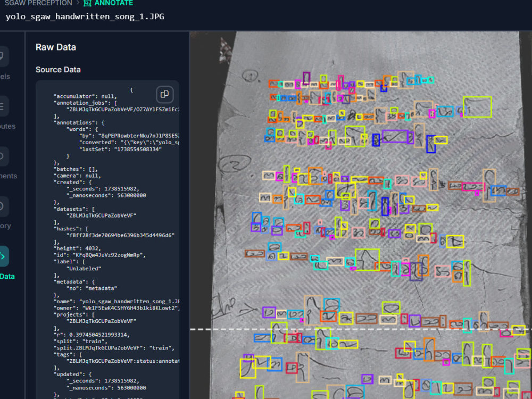The height and width of the screenshot is (399, 532).
Task: Click the "r": 0.3974504521993314 line
Action: [x=92, y=335]
